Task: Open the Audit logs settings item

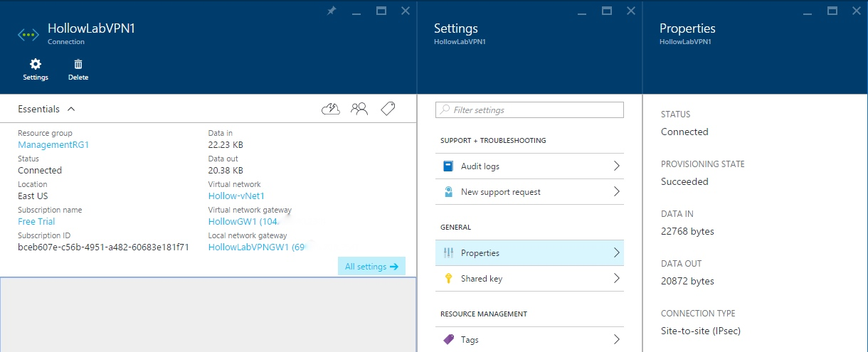Action: (529, 166)
